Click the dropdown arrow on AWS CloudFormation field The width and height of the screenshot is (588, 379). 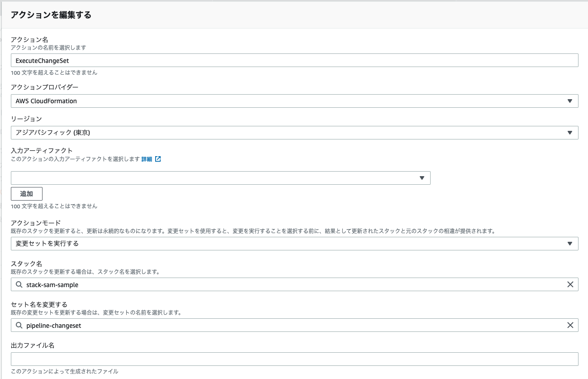click(571, 101)
